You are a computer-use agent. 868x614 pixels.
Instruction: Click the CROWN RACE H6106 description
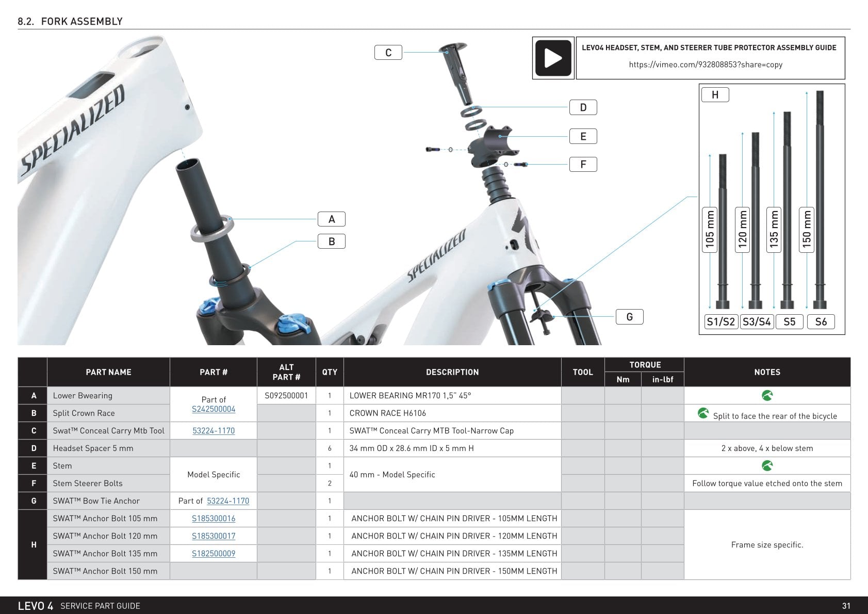point(387,413)
